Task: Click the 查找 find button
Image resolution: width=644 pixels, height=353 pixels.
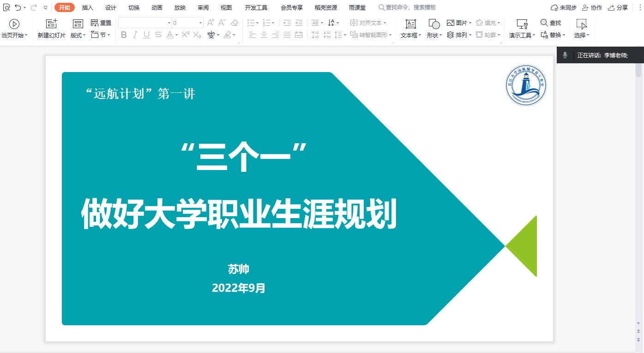Action: pyautogui.click(x=551, y=23)
